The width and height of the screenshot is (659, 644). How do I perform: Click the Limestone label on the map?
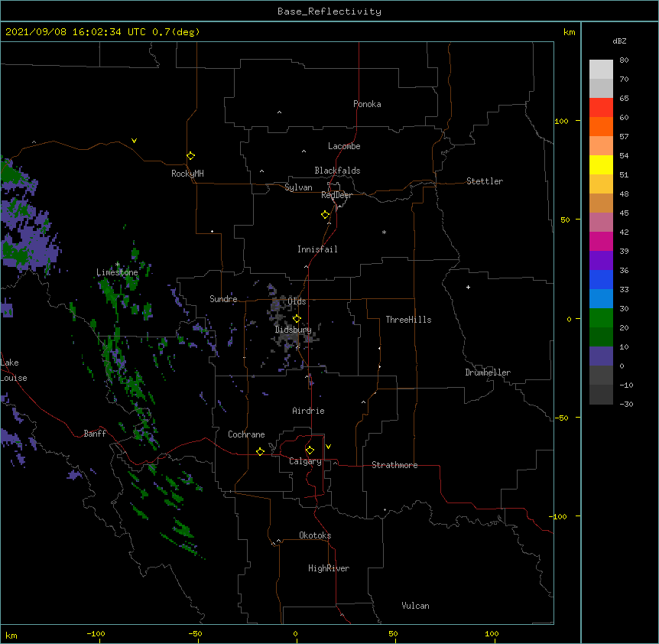(117, 272)
